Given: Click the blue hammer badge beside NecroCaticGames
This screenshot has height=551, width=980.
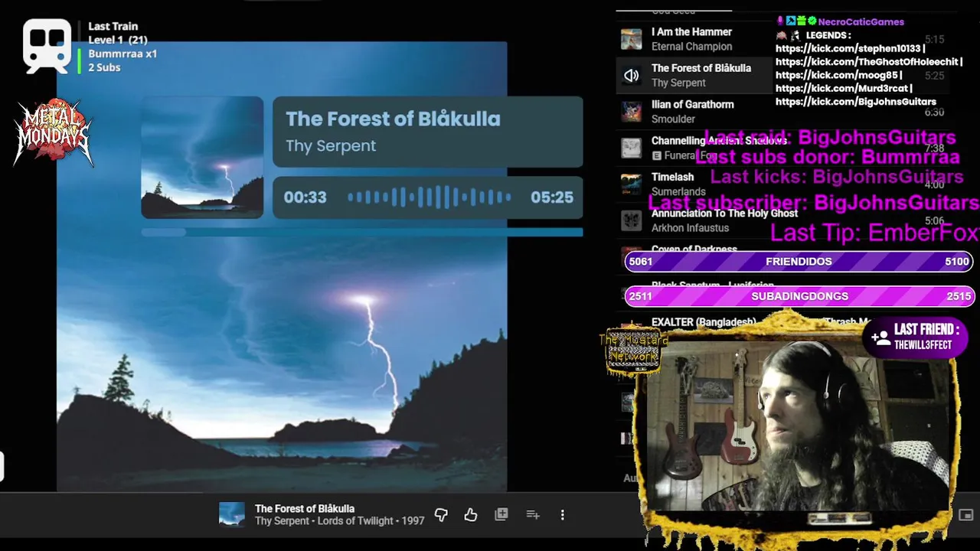Looking at the screenshot, I should pos(791,21).
